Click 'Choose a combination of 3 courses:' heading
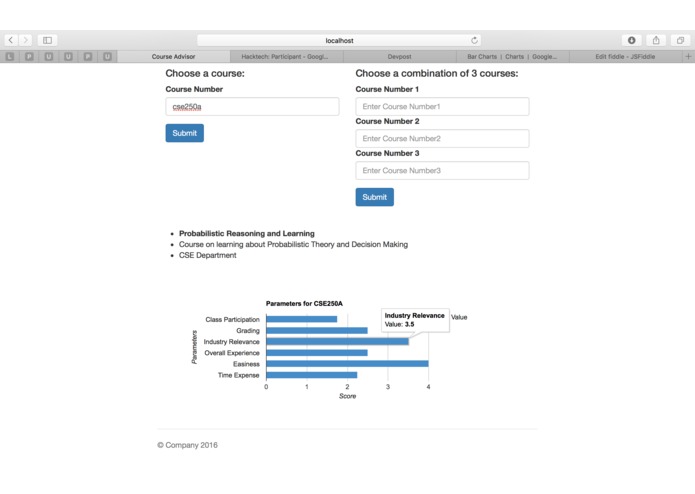This screenshot has width=695, height=494. click(x=437, y=74)
